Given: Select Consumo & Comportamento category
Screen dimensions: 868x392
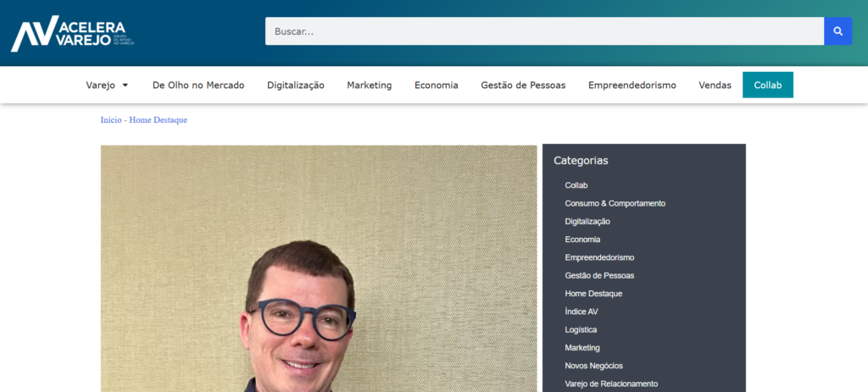Looking at the screenshot, I should pyautogui.click(x=615, y=203).
